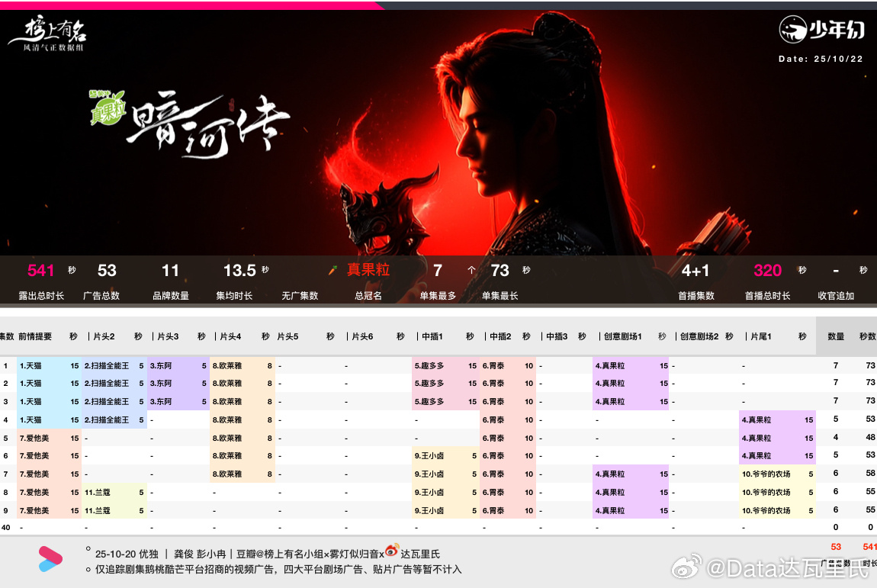Click the Date: 25/10/22 text

point(821,59)
